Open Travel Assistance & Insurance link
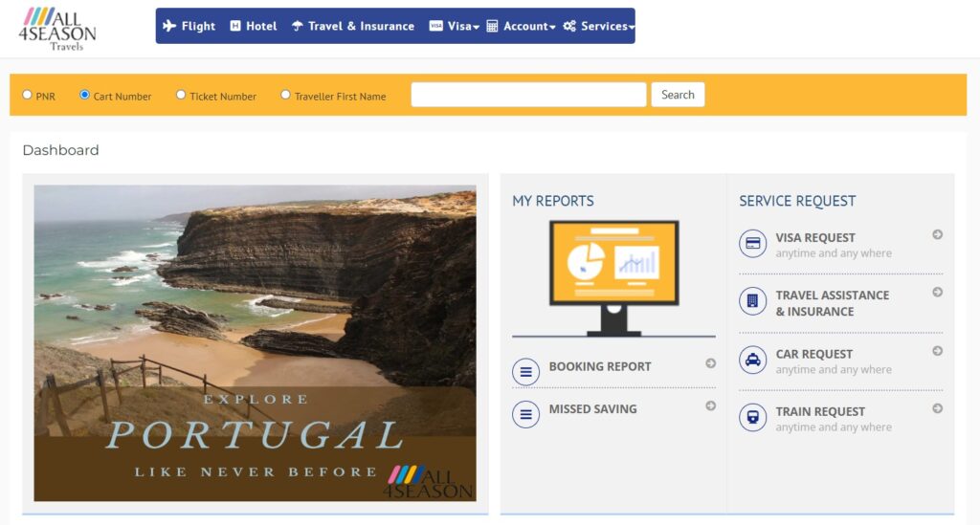Viewport: 980px width, 525px height. coord(833,303)
